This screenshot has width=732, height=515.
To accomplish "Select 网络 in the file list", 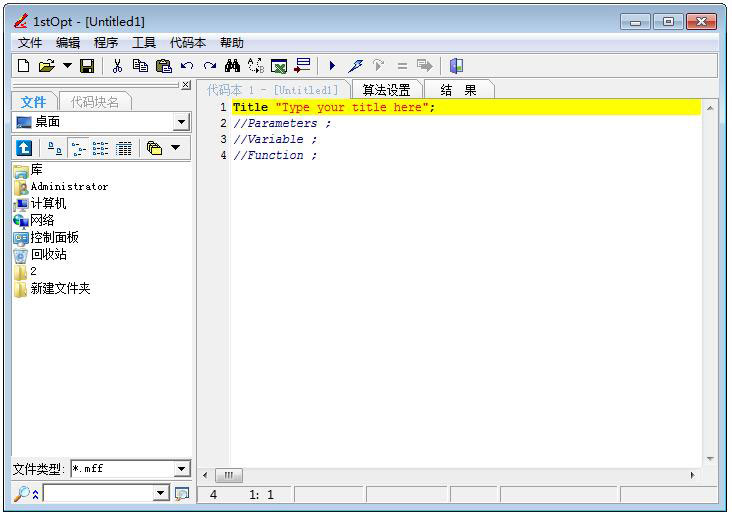I will (34, 220).
